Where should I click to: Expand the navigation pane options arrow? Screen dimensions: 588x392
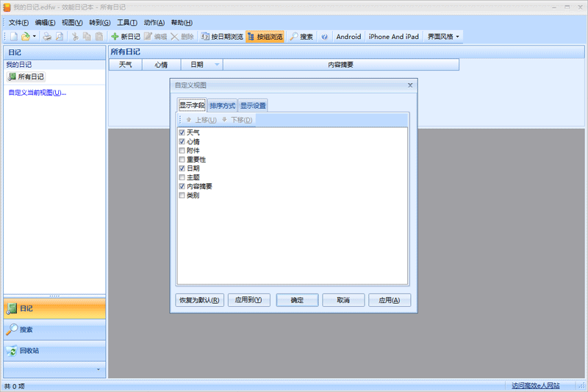pos(98,369)
